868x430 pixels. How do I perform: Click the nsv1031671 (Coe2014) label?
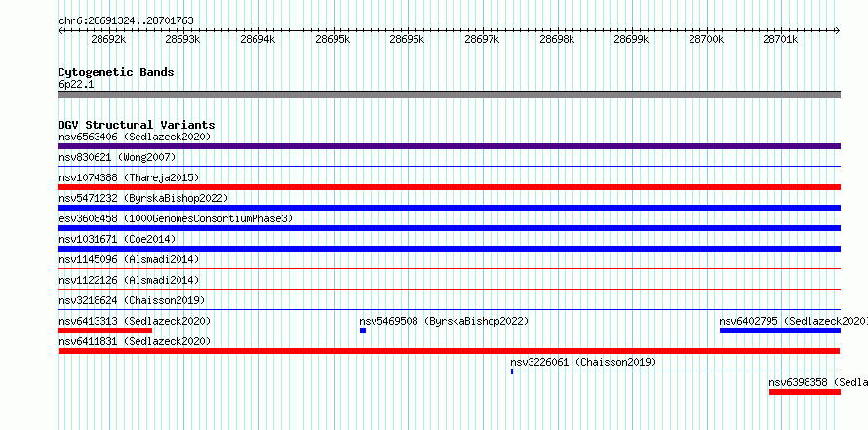117,239
